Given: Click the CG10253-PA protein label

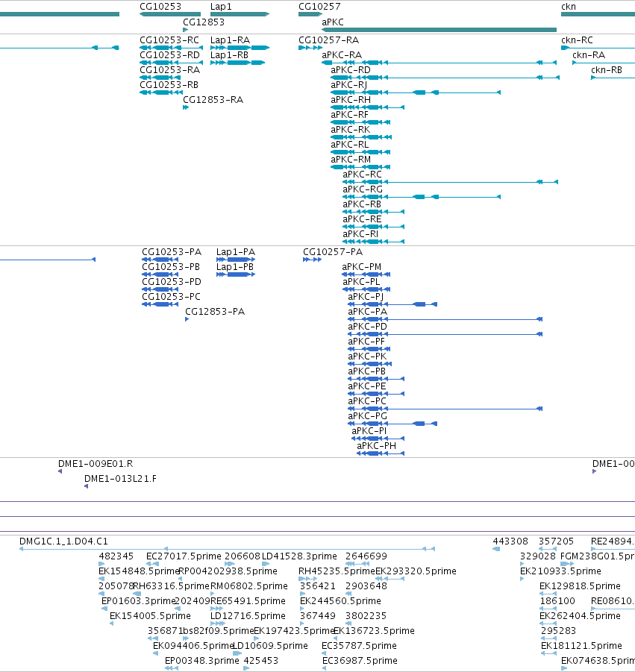Looking at the screenshot, I should [x=172, y=251].
